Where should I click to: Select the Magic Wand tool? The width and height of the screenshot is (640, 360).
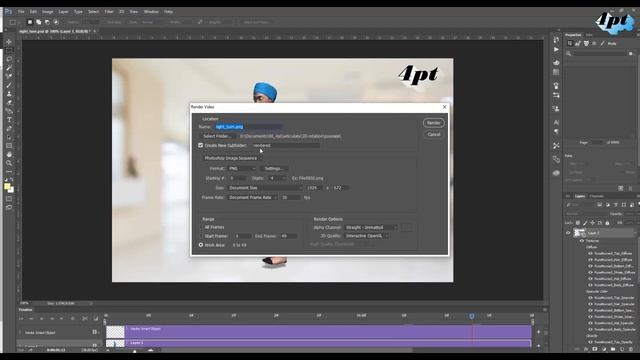9,68
